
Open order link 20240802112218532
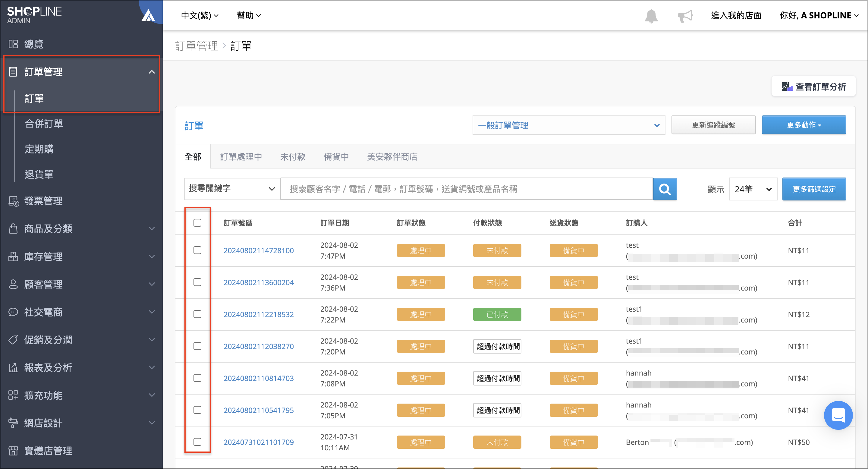259,314
